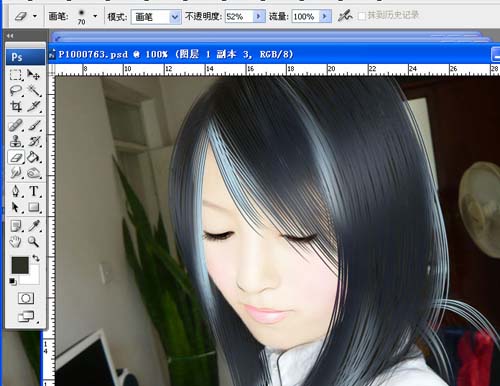The width and height of the screenshot is (500, 386).
Task: Select the Crop tool
Action: [x=16, y=107]
